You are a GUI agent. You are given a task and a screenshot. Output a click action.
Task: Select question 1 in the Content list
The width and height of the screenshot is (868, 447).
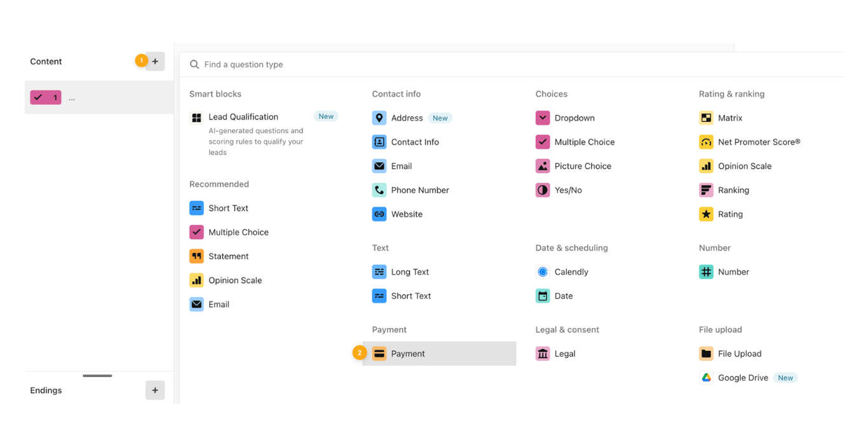point(99,98)
